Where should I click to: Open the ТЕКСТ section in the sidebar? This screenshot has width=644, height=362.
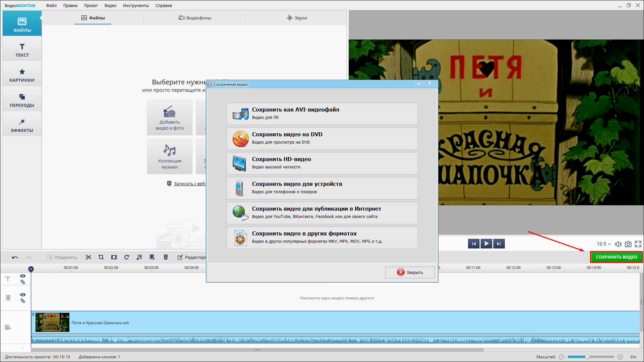click(x=22, y=50)
